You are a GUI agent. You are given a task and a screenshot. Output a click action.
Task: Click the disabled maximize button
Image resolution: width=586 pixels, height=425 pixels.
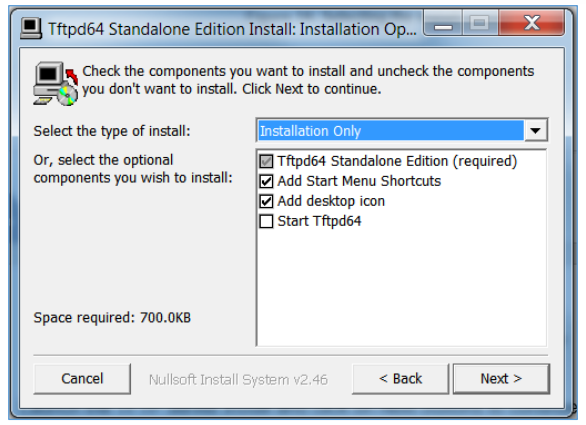(x=480, y=23)
